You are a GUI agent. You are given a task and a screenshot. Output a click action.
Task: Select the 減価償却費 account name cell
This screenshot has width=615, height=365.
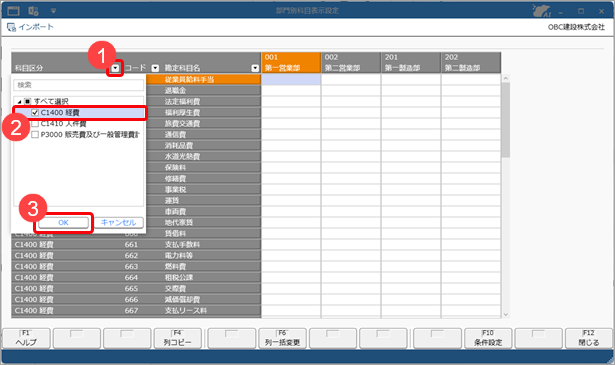(212, 300)
